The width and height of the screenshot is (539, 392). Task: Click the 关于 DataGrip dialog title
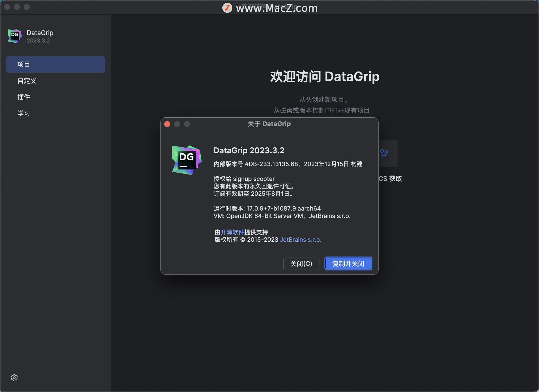269,124
